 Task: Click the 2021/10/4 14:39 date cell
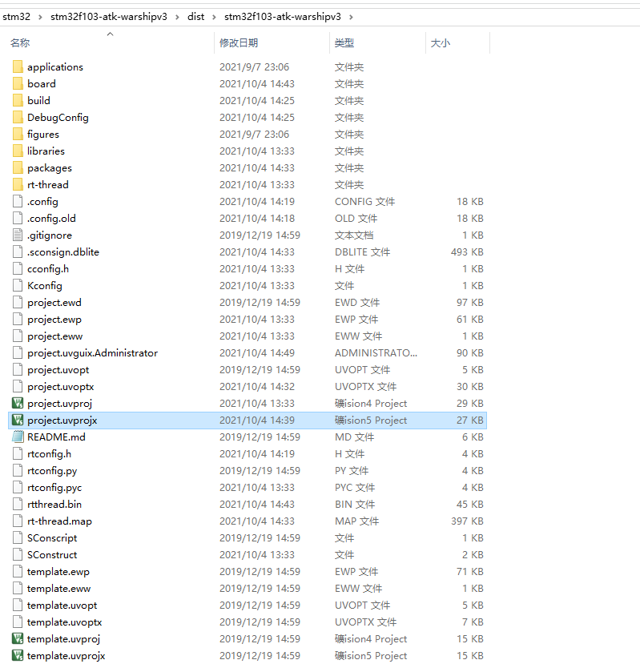pos(257,420)
